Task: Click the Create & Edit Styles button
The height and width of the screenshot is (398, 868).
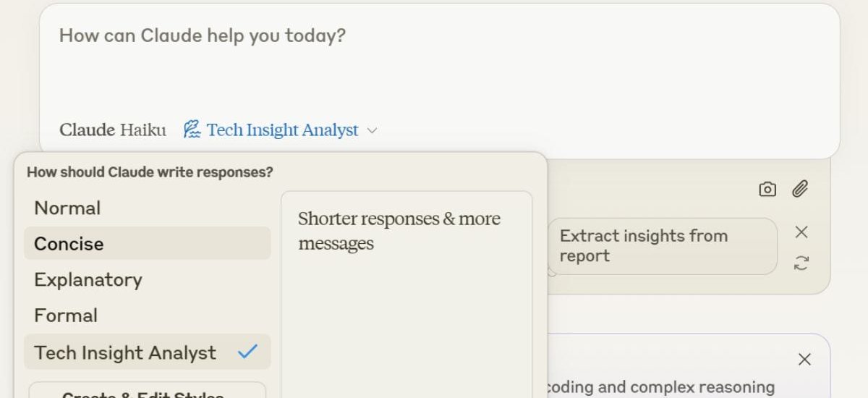Action: point(147,391)
